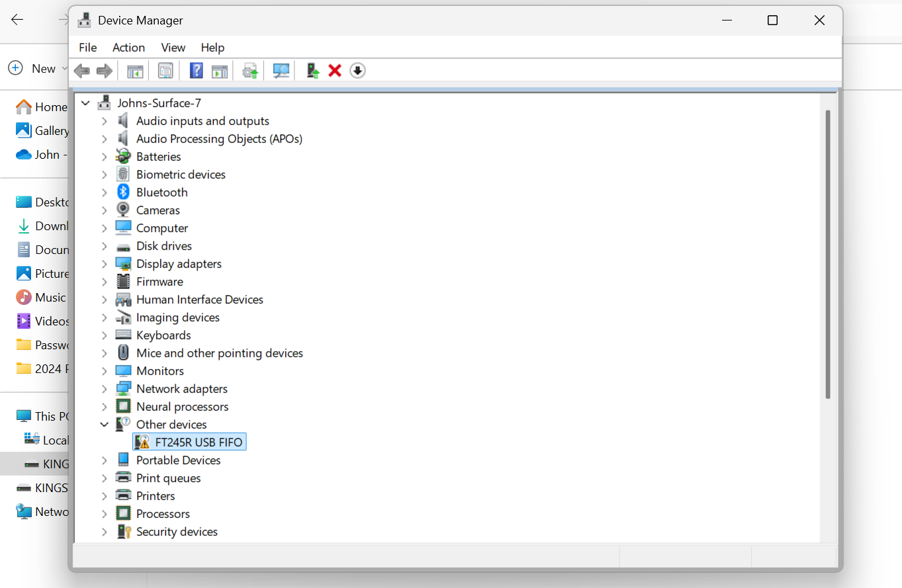This screenshot has height=588, width=902.
Task: Click the Batteries category icon
Action: point(123,157)
